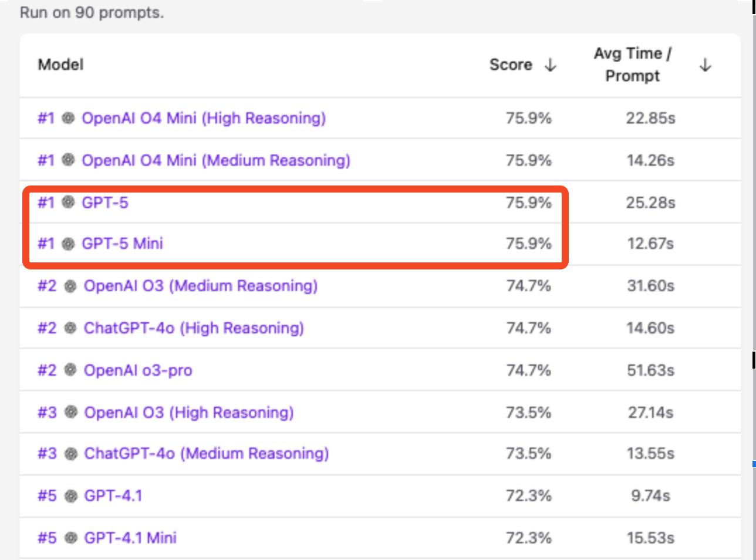Open the GPT-4.1 Mini model link
The width and height of the screenshot is (756, 560).
pyautogui.click(x=130, y=538)
